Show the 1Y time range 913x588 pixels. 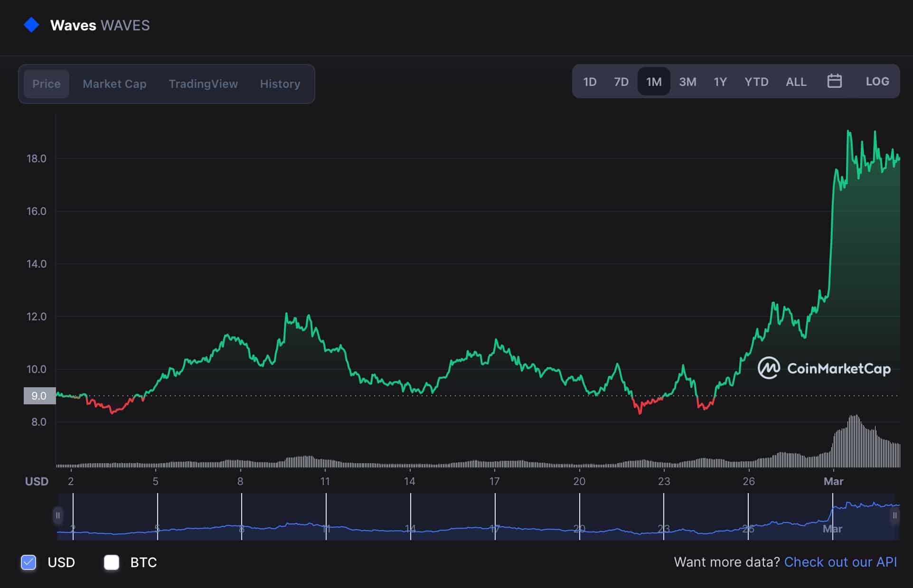click(720, 82)
